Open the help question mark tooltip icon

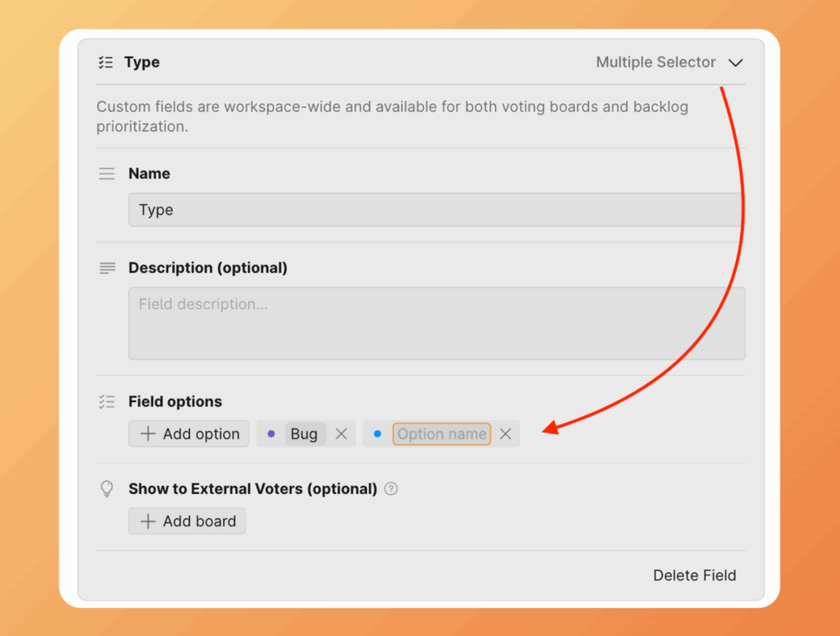click(x=391, y=489)
